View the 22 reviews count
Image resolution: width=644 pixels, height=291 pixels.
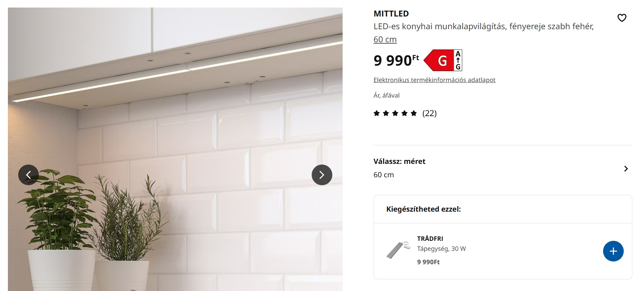pos(430,113)
